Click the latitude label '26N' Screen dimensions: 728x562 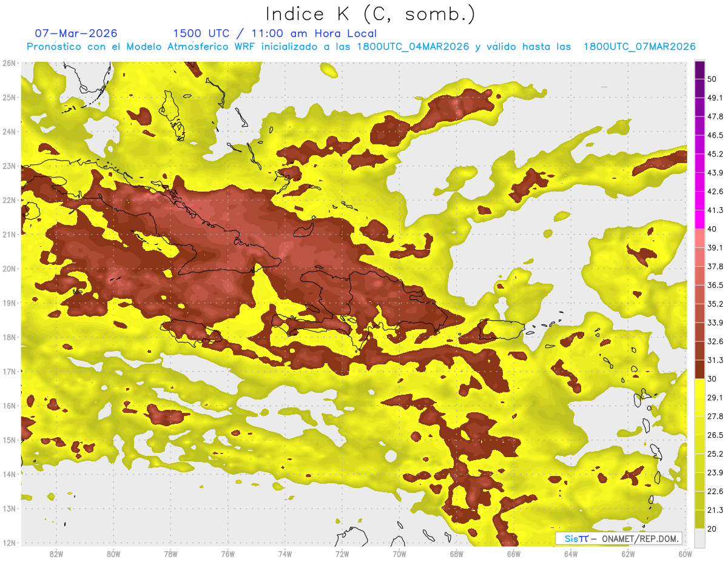click(x=10, y=63)
